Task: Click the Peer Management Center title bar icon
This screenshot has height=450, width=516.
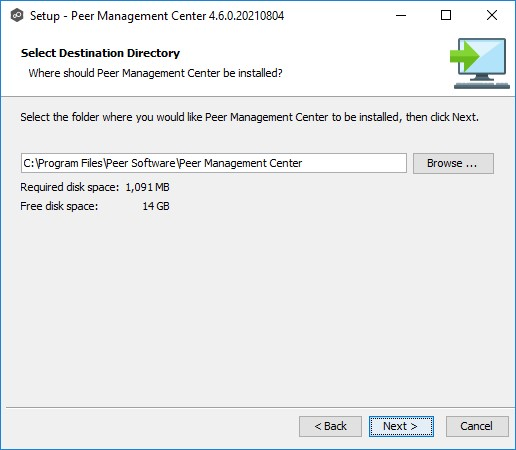Action: point(17,15)
